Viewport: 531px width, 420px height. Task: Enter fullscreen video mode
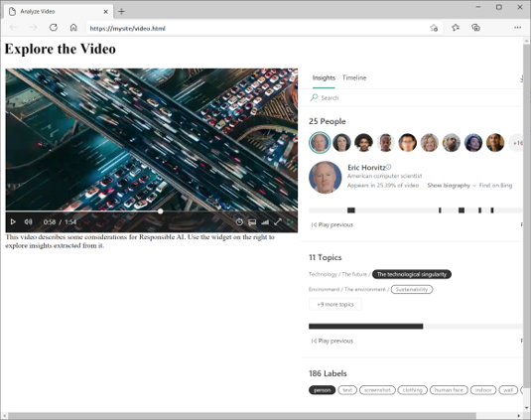[x=278, y=222]
